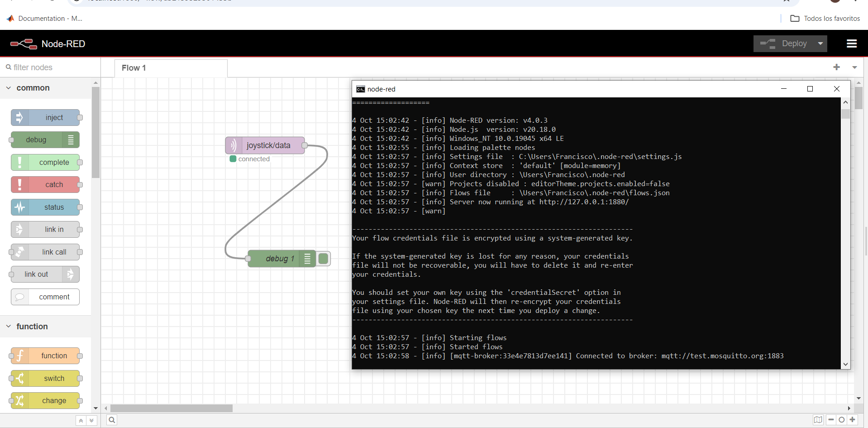Open Todos los favoritos bookmarks folder
Screen dimensions: 868x428
pos(825,19)
